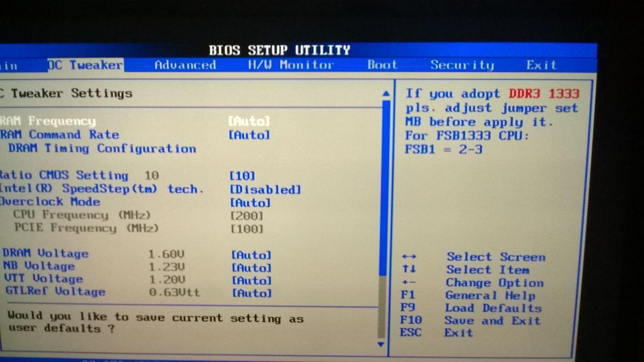The height and width of the screenshot is (362, 644).
Task: Click the Intel SpeedStep tech label
Action: pos(102,189)
